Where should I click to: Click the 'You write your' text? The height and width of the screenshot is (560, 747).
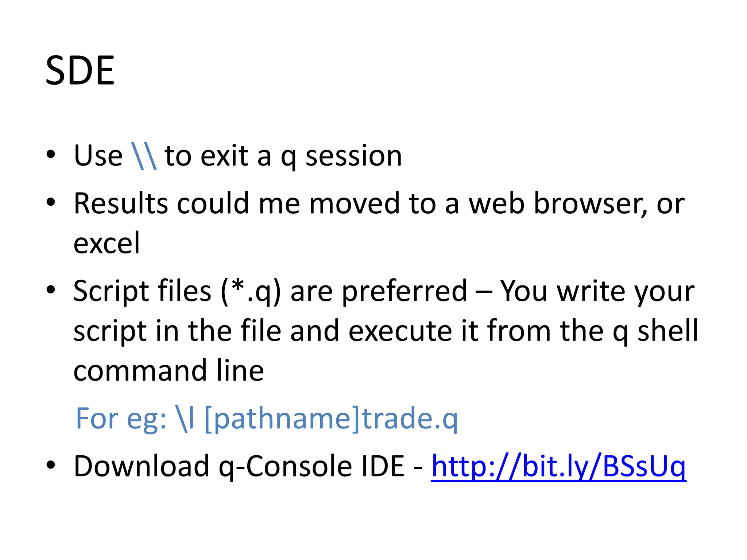597,292
